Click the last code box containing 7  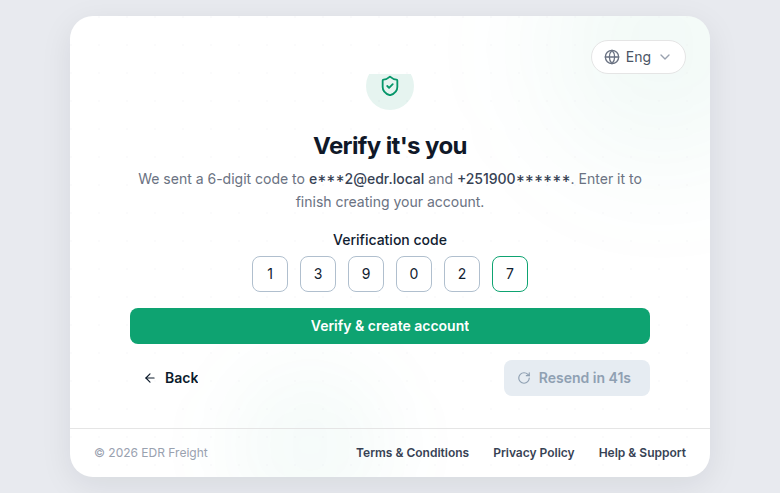point(510,274)
